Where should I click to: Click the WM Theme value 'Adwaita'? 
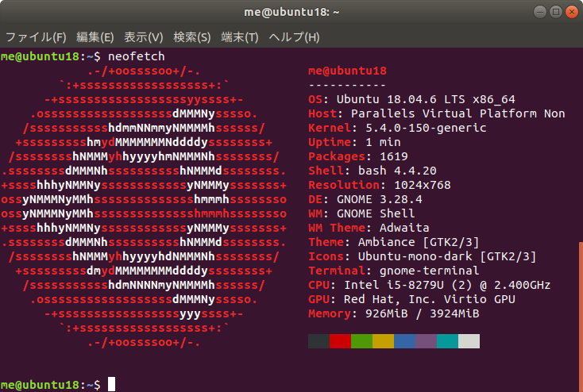pos(404,228)
